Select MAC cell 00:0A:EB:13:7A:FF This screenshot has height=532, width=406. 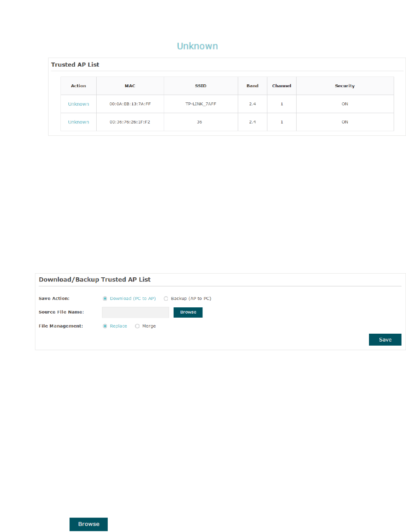(x=130, y=104)
